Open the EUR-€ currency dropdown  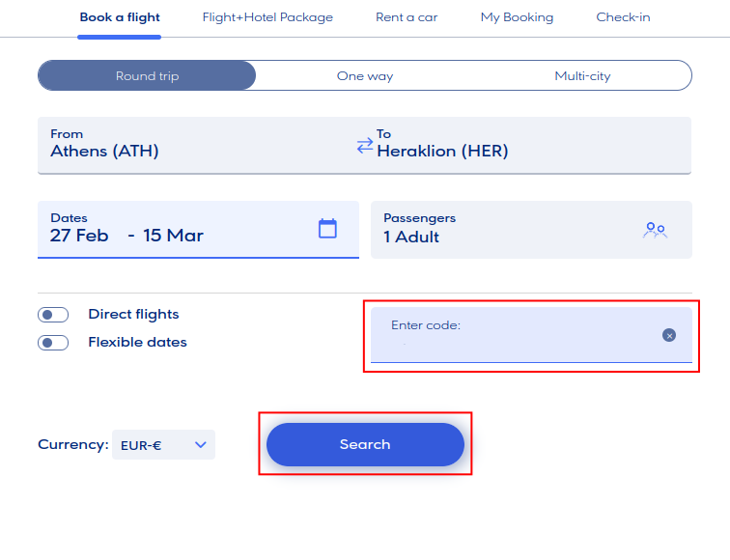click(x=163, y=445)
